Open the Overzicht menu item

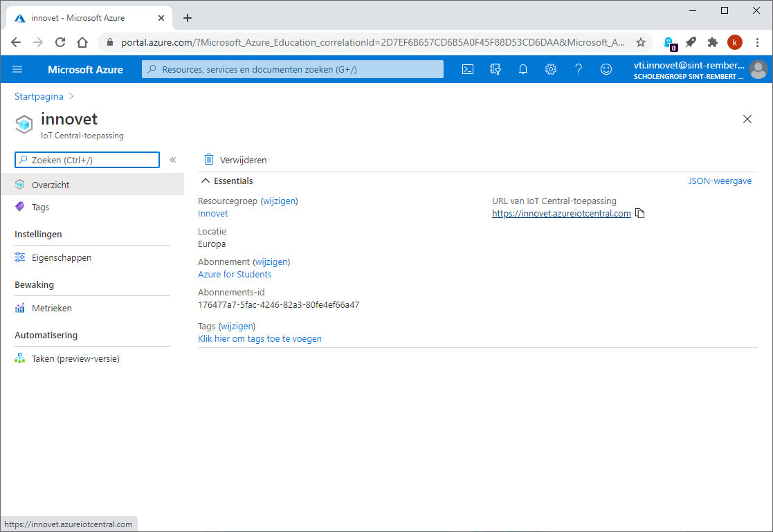pos(92,185)
